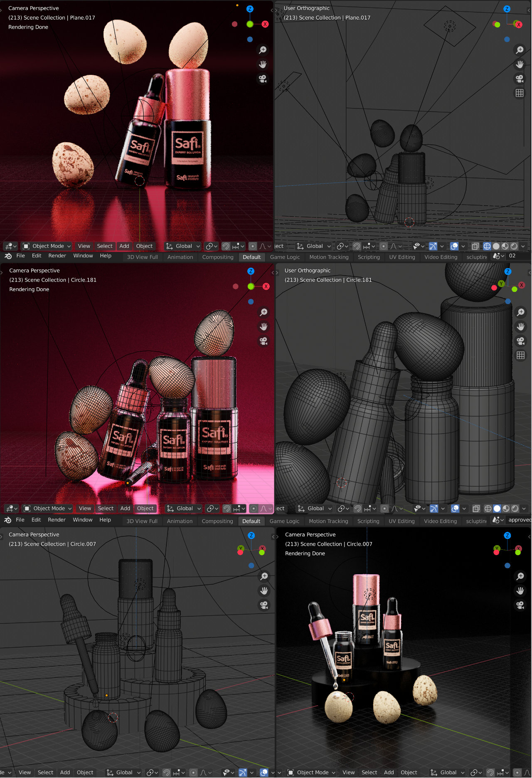Image resolution: width=532 pixels, height=778 pixels.
Task: Click blue Z axis on top-left navigation gizmo
Action: tap(250, 9)
